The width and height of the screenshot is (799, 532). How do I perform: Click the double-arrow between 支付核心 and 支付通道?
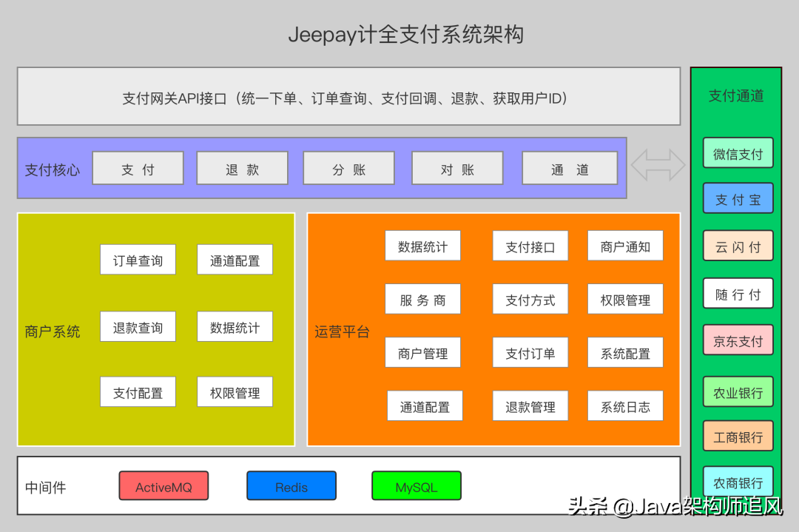click(658, 164)
